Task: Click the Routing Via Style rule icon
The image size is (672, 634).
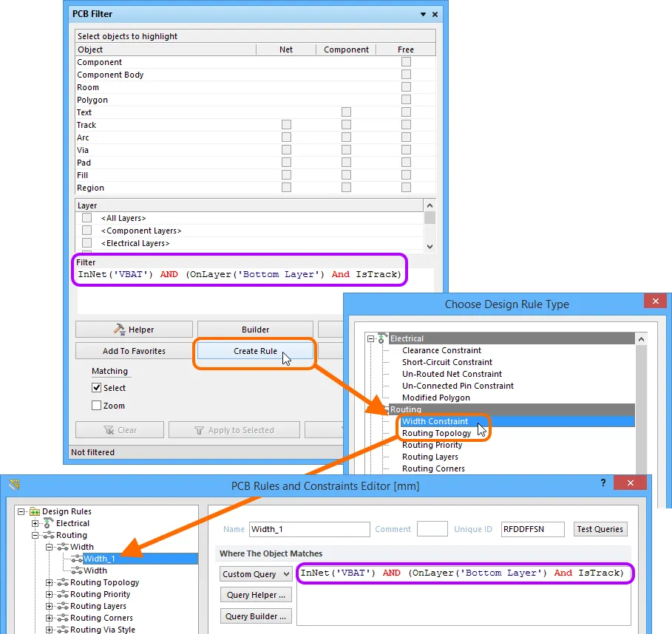Action: (x=63, y=630)
